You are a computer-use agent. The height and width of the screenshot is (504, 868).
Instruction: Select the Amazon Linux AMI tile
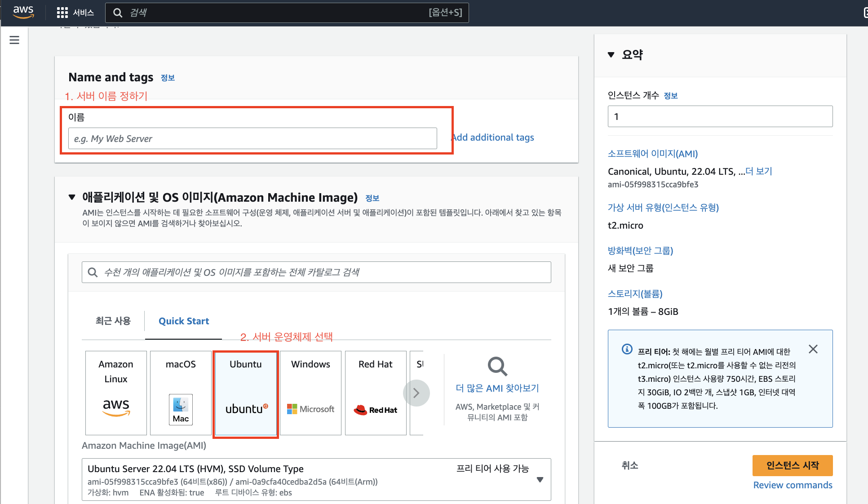click(116, 393)
